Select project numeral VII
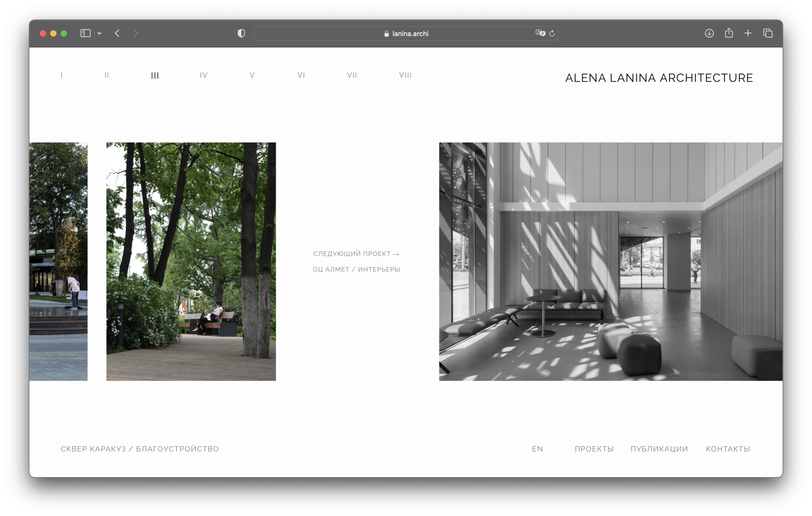 (352, 75)
